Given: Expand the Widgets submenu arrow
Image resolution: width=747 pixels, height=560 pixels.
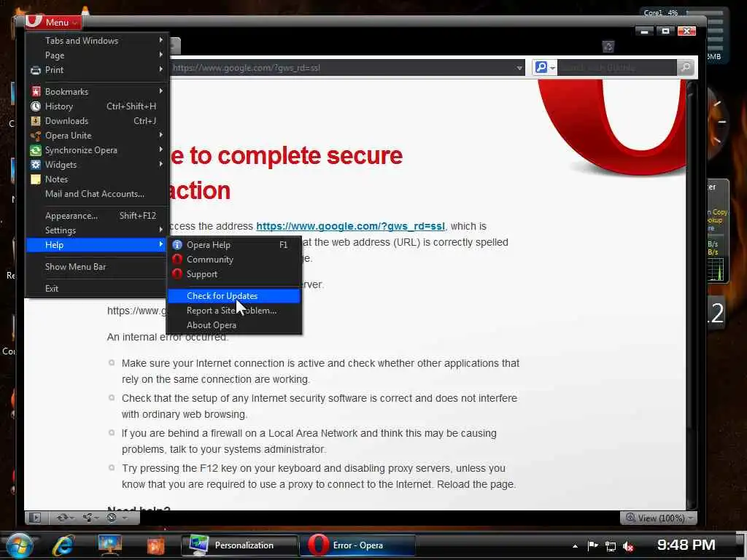Looking at the screenshot, I should tap(161, 164).
